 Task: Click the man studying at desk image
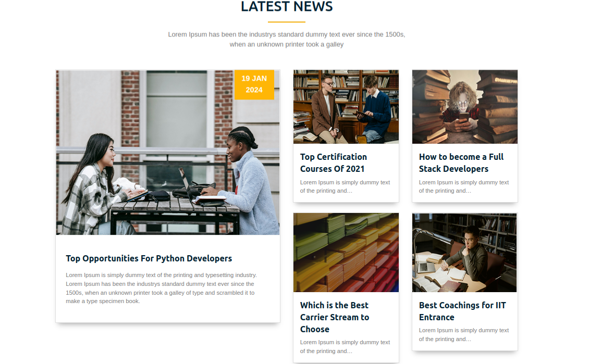(464, 253)
